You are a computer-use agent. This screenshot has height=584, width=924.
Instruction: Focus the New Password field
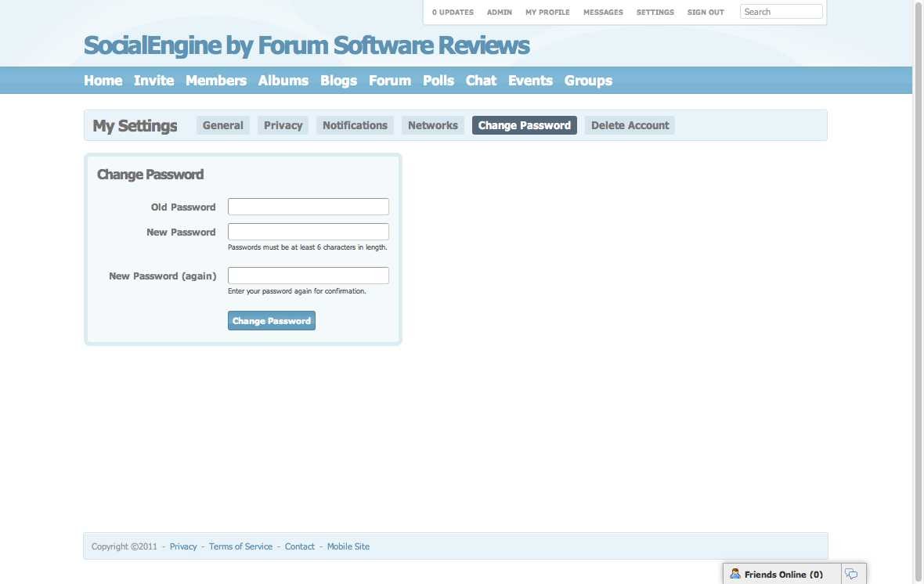pos(308,232)
